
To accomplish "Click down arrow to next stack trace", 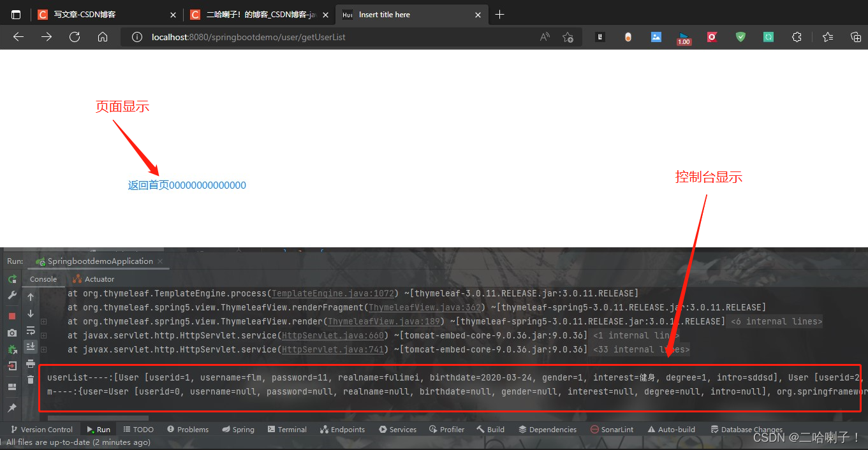I will [31, 314].
